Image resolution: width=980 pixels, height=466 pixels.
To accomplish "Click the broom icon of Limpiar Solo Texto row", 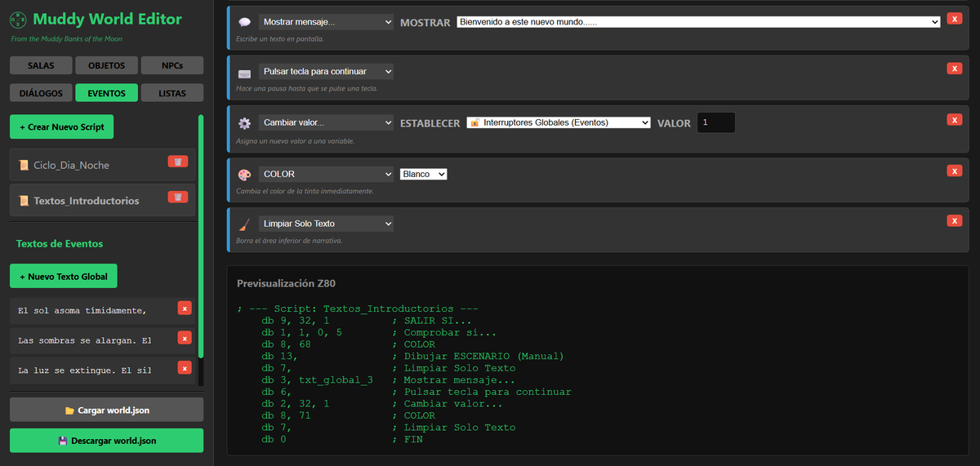I will pyautogui.click(x=244, y=224).
